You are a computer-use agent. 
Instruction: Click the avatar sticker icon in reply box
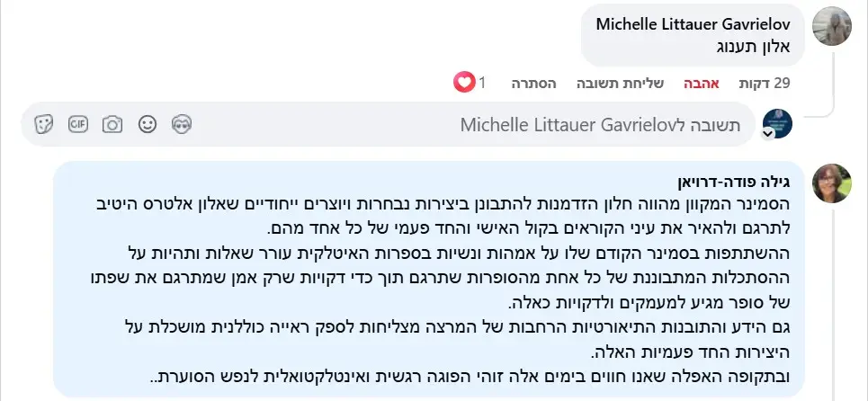182,124
